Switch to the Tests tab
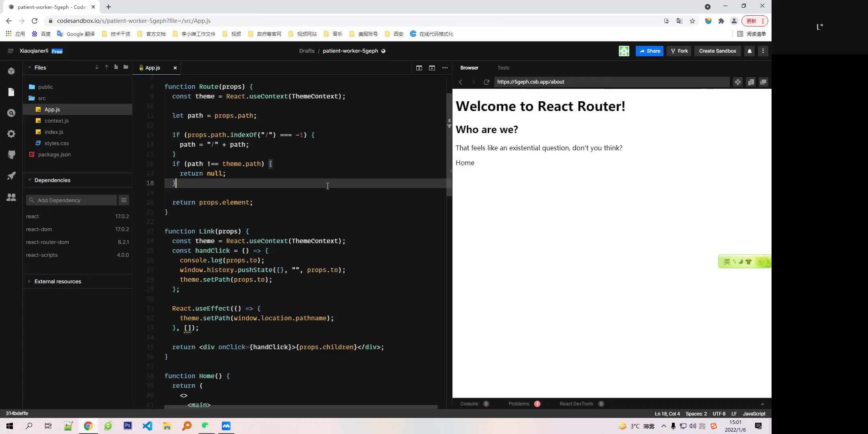 [x=504, y=68]
